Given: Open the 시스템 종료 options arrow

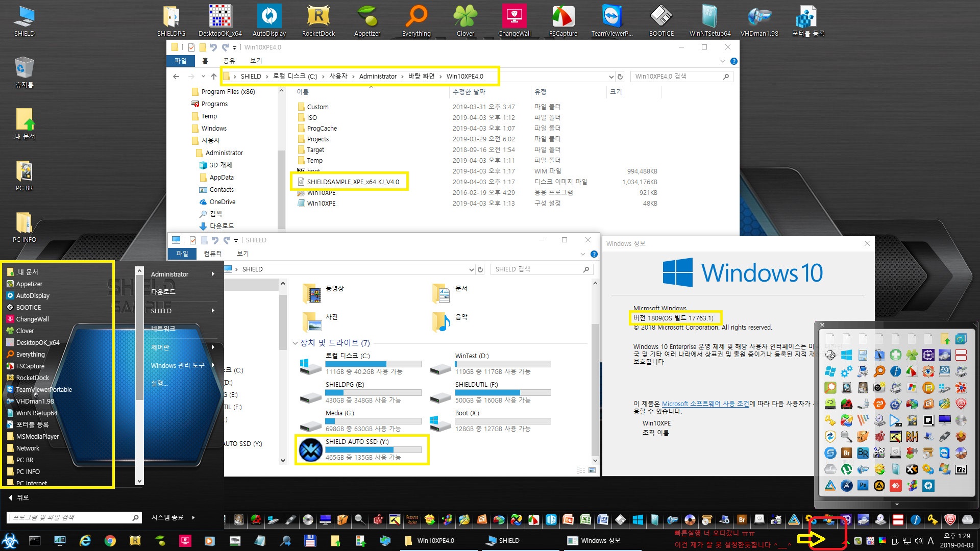Looking at the screenshot, I should click(193, 517).
